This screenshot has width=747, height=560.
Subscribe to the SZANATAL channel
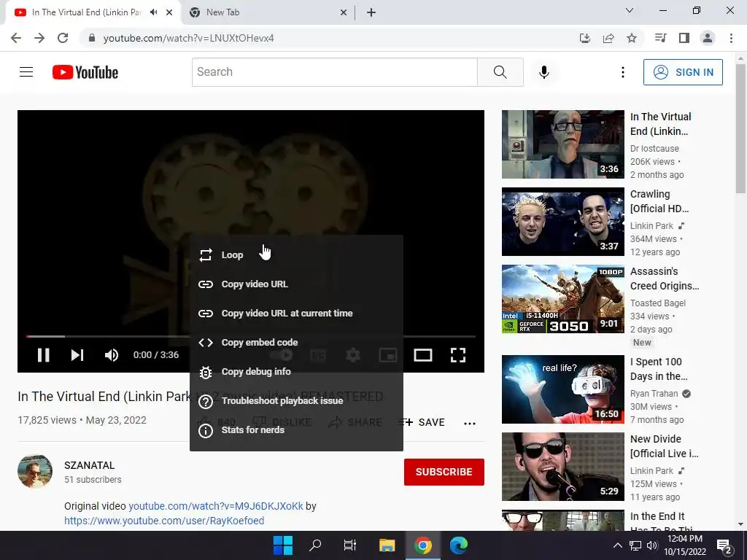coord(444,472)
